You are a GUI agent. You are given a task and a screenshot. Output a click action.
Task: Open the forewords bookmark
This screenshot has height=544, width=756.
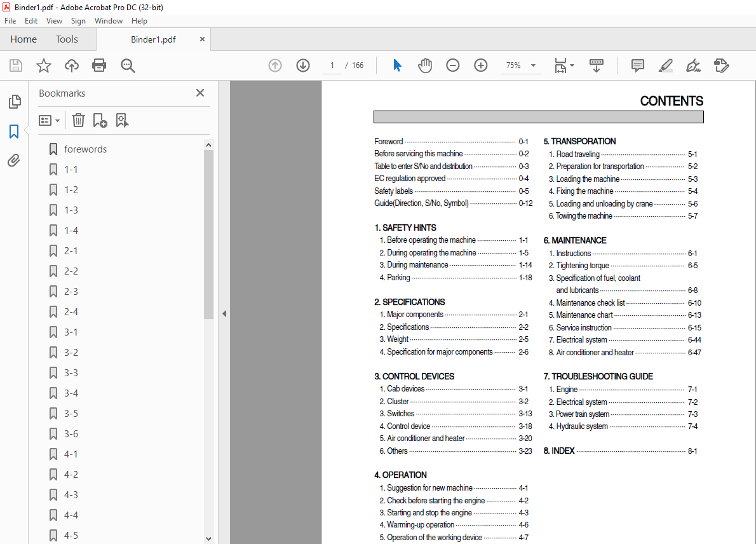tap(85, 149)
